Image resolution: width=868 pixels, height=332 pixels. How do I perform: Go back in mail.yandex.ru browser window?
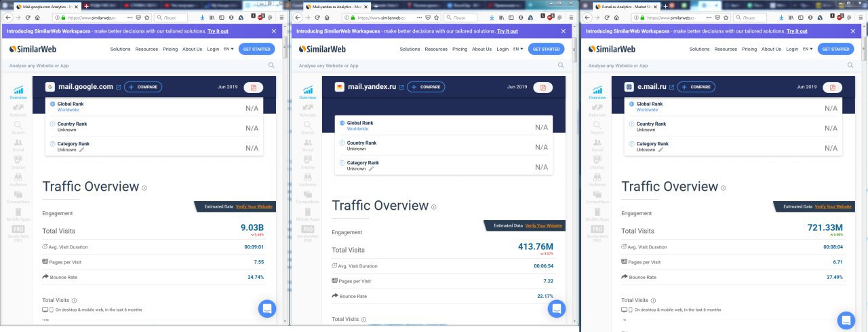tap(298, 17)
